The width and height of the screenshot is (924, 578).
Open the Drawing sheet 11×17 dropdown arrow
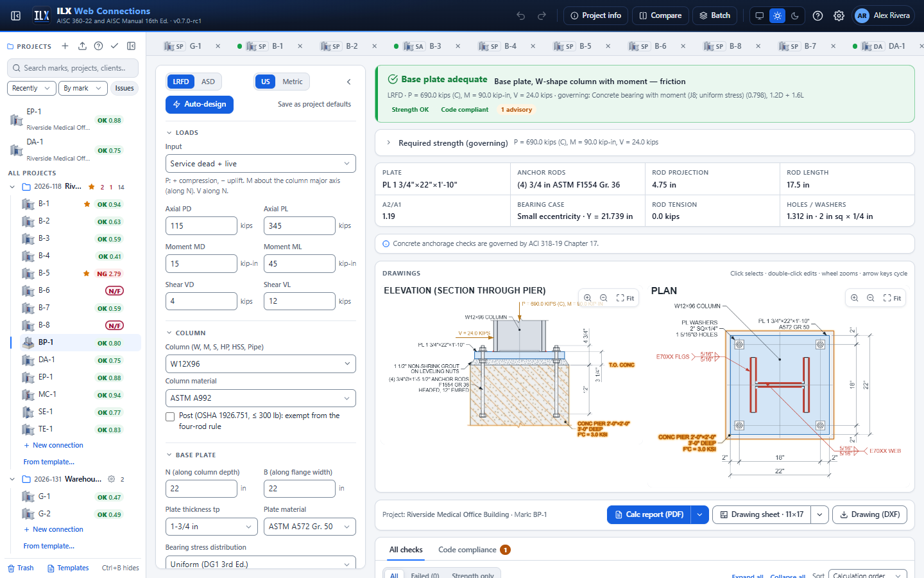click(819, 514)
